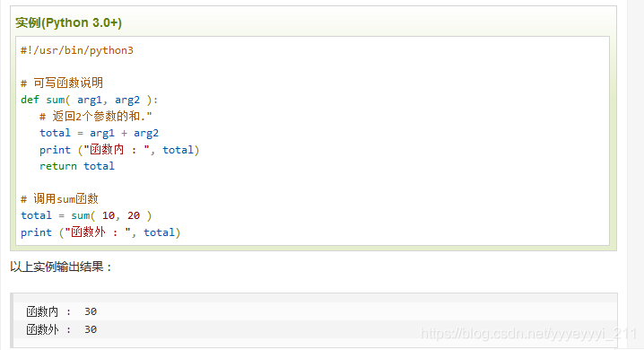Click the print ("函数外 : ", total) line
Viewport: 644px width, 350px height.
(100, 232)
